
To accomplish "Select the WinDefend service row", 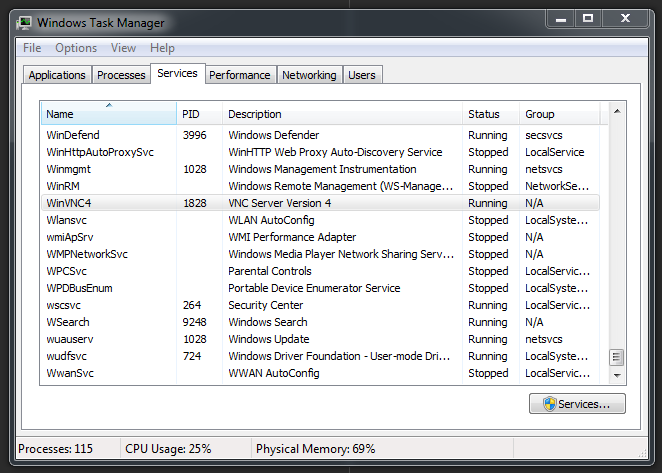I will click(x=320, y=135).
